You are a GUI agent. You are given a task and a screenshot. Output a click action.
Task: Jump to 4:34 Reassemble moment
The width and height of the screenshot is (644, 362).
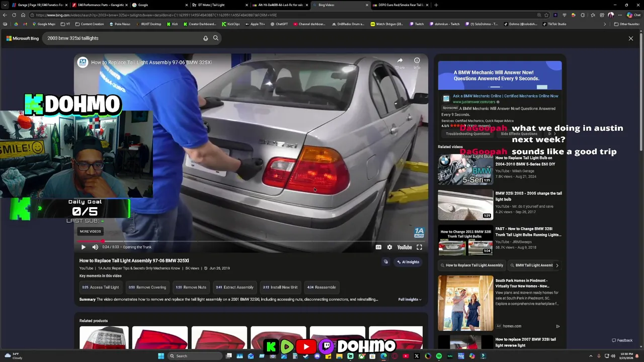point(321,287)
